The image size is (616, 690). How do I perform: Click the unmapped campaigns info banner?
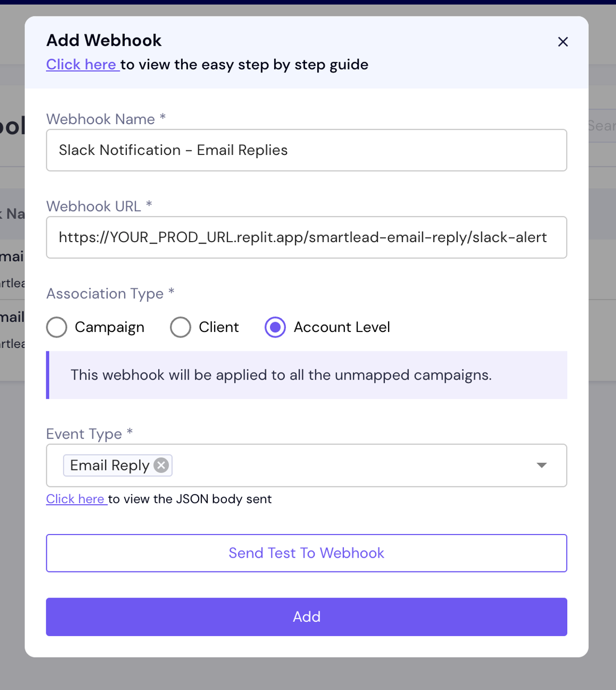[x=306, y=375]
